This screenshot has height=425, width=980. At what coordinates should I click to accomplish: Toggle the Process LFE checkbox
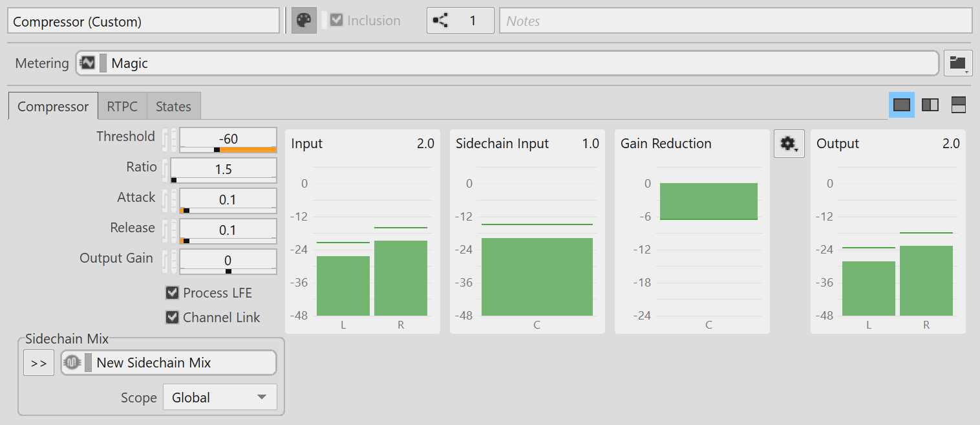(x=172, y=293)
